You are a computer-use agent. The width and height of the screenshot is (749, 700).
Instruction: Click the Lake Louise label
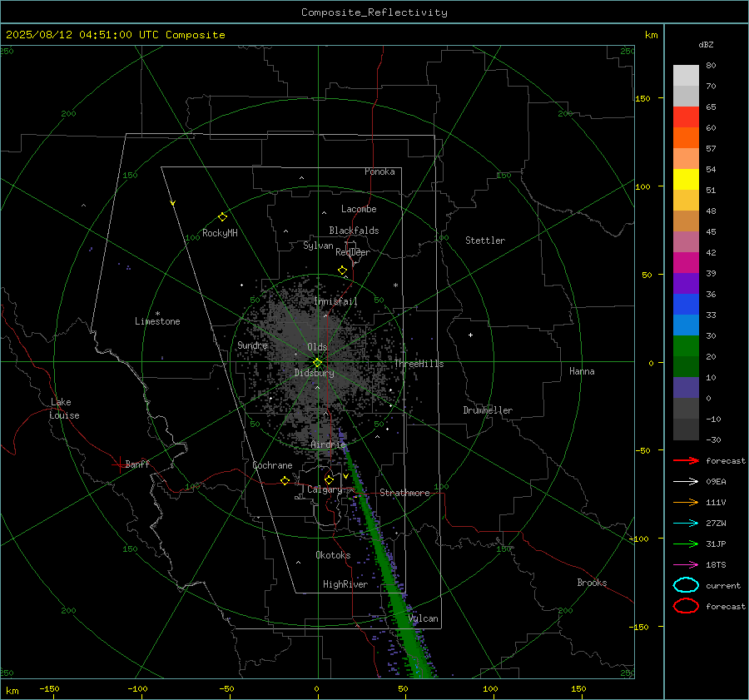[64, 409]
